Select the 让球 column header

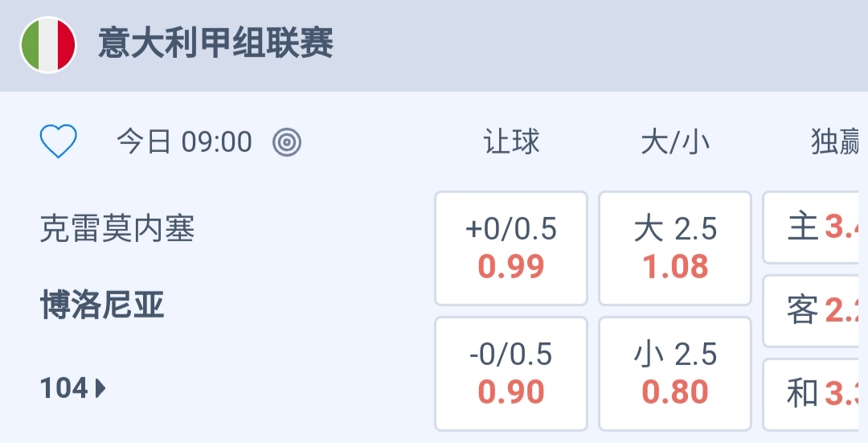click(x=511, y=142)
